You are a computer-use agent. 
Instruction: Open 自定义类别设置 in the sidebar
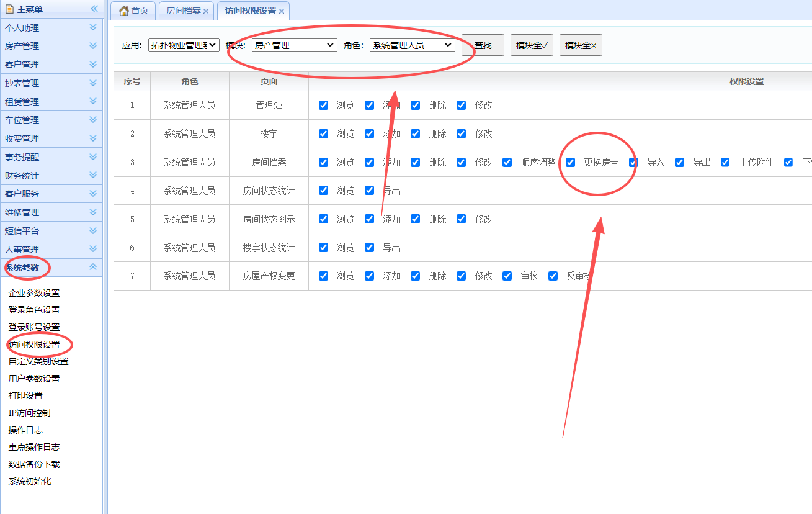coord(38,361)
